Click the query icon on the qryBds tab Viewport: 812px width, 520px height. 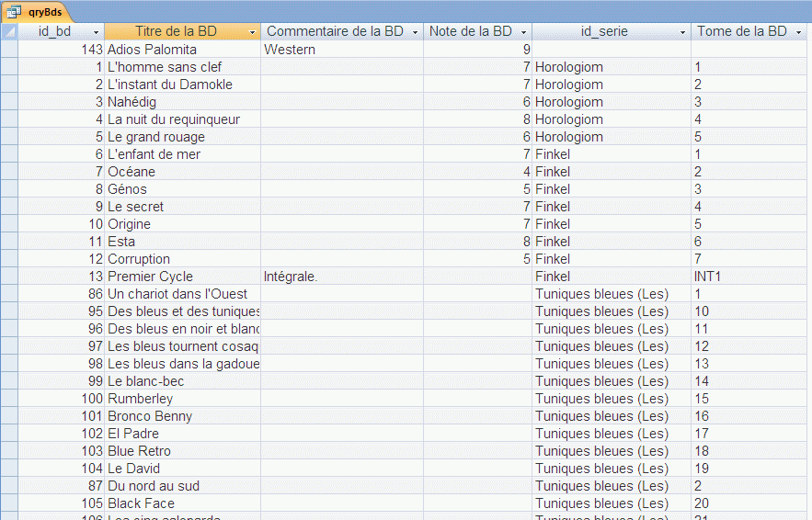15,12
